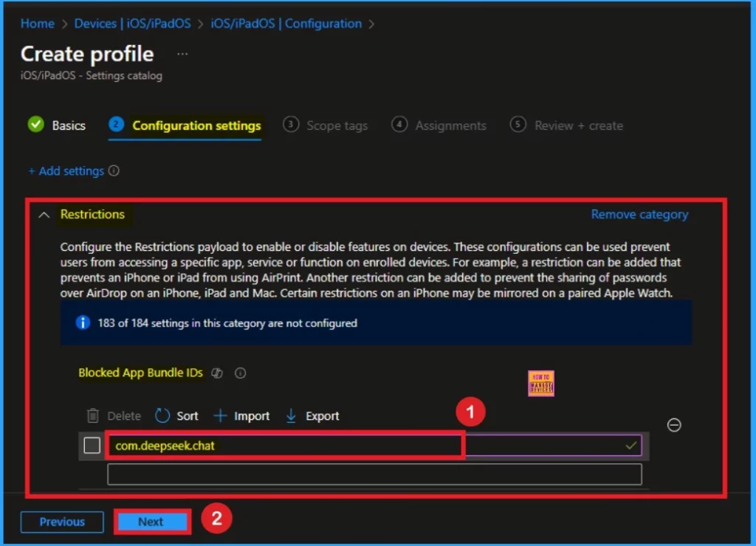
Task: Click the com.deepseek.chat bundle ID field
Action: click(374, 445)
